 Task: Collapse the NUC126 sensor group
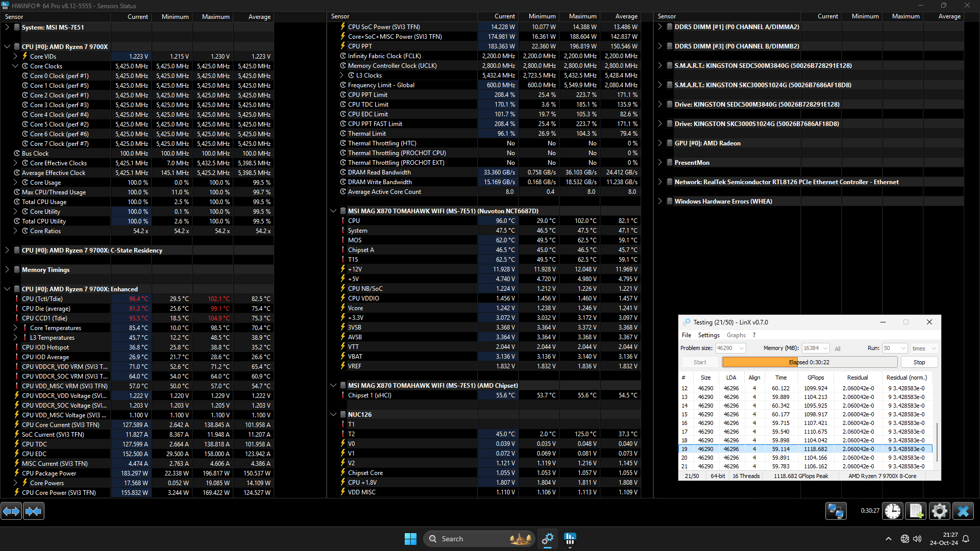point(333,415)
